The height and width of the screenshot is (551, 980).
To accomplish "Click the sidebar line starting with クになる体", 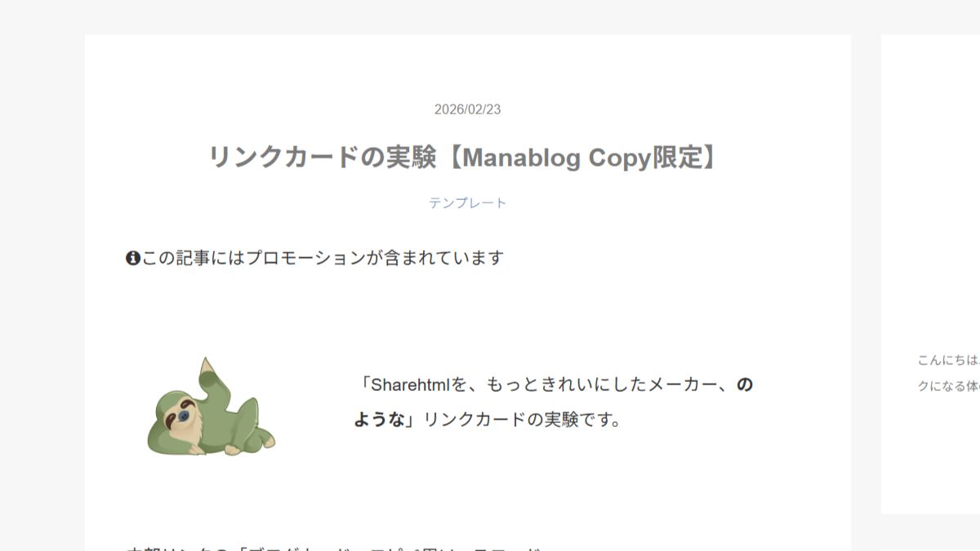I will (x=948, y=386).
